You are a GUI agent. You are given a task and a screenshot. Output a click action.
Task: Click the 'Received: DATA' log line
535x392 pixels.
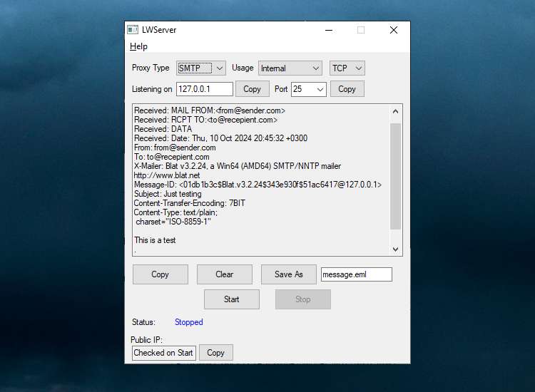[x=163, y=129]
